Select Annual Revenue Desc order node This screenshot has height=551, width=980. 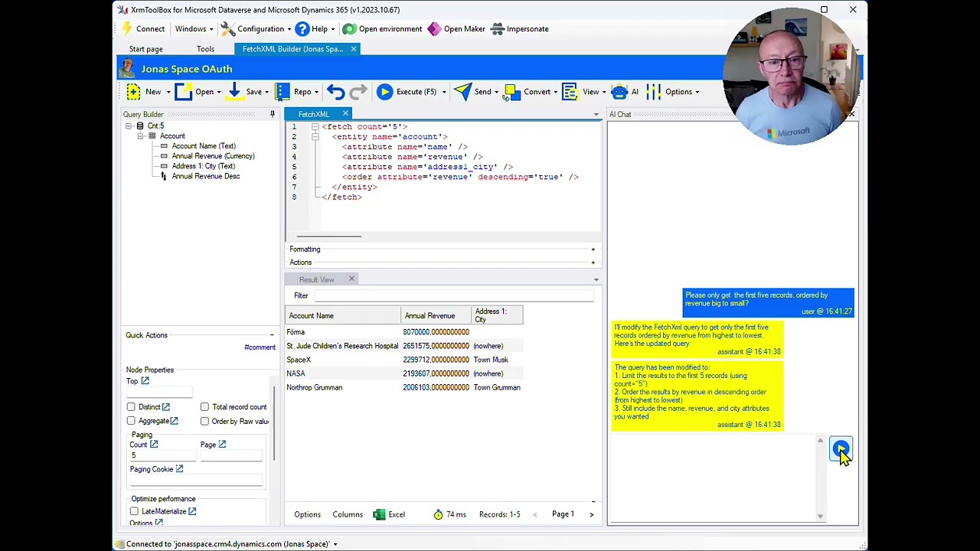point(205,176)
